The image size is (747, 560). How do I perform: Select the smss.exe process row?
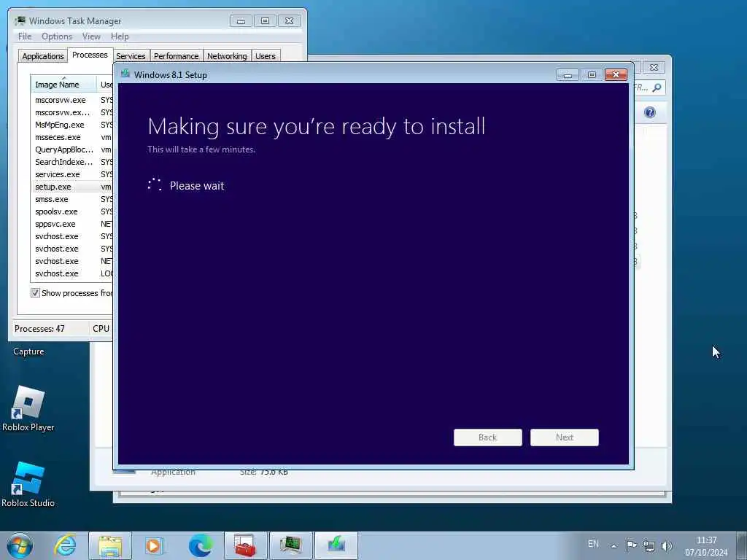tap(71, 199)
